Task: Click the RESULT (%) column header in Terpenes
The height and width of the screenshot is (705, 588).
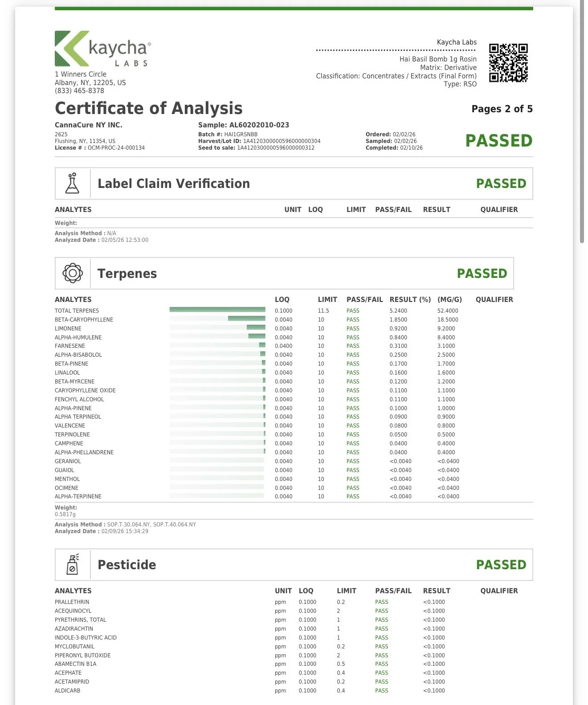Action: pyautogui.click(x=410, y=300)
